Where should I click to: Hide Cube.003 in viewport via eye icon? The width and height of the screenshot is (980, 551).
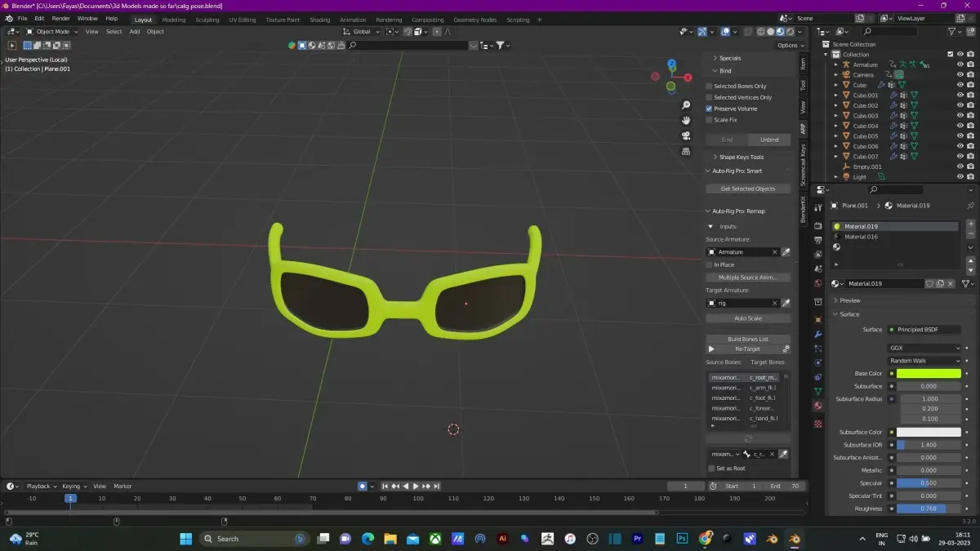point(960,116)
